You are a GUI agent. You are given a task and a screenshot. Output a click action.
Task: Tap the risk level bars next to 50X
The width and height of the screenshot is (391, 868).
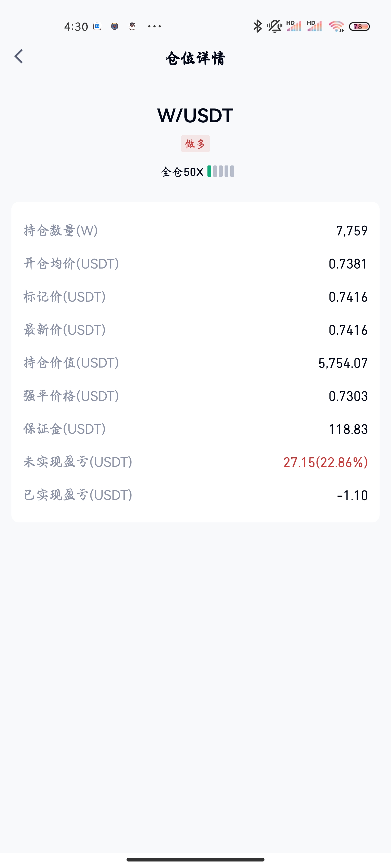pos(221,171)
